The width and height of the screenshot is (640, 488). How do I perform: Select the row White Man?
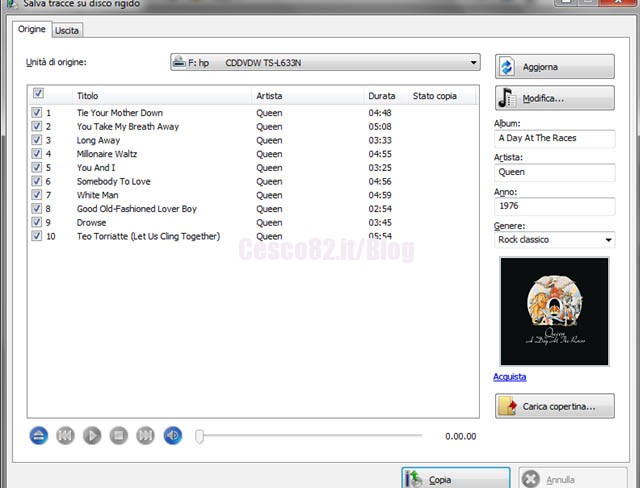[253, 195]
